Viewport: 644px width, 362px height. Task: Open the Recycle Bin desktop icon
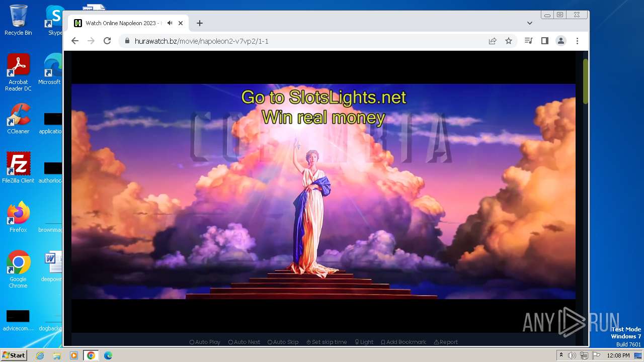pos(18,20)
